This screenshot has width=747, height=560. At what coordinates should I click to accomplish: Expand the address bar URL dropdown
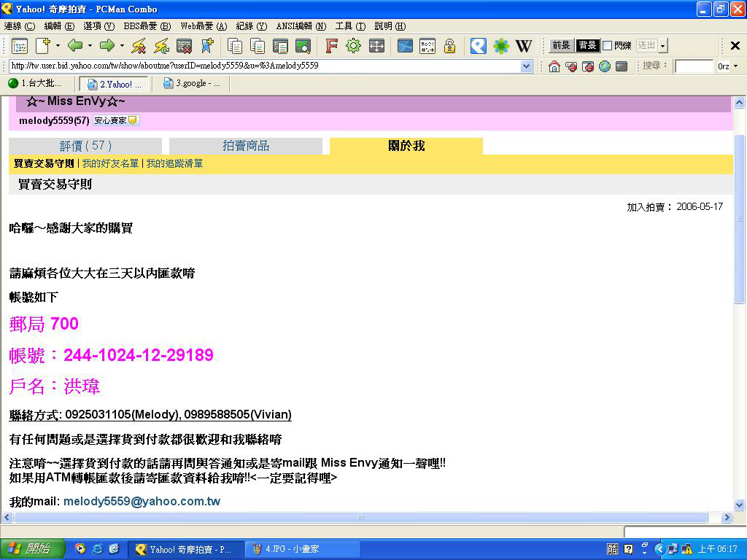[527, 66]
